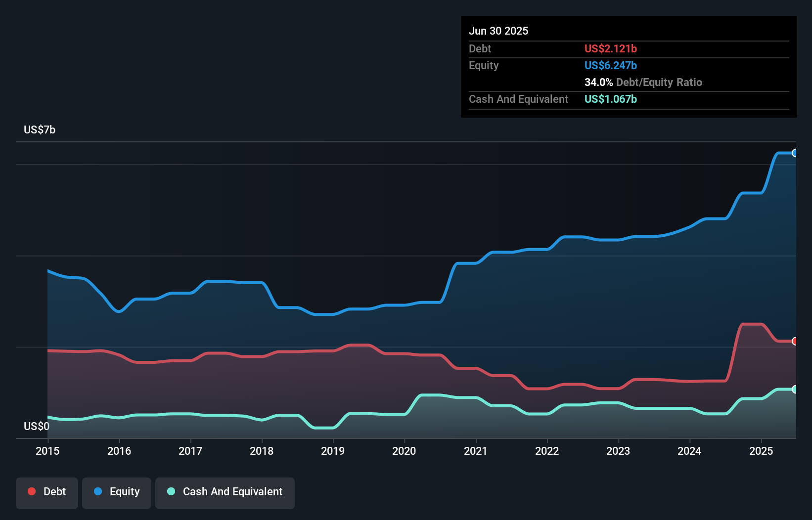Viewport: 812px width, 520px height.
Task: Click the 2023 x-axis label
Action: (x=618, y=451)
